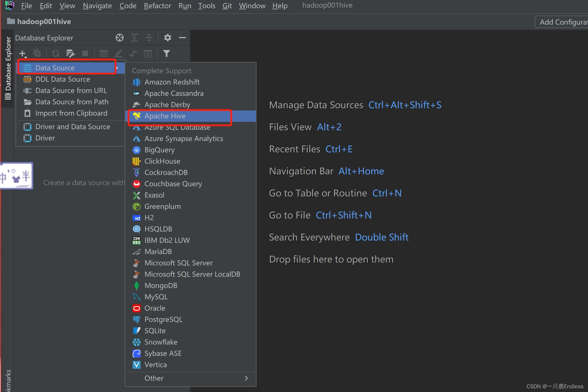This screenshot has width=588, height=392.
Task: Select Apache Hive from the list
Action: 165,116
